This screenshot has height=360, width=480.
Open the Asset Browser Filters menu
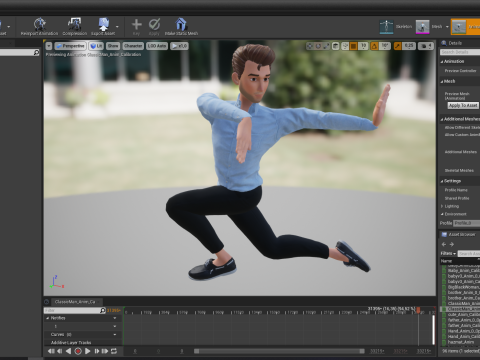(448, 254)
